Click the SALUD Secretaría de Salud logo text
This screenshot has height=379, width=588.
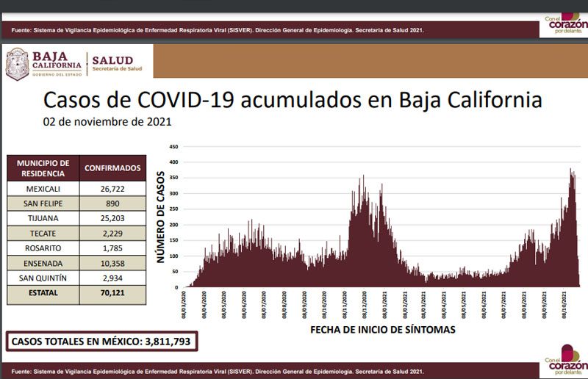point(117,63)
